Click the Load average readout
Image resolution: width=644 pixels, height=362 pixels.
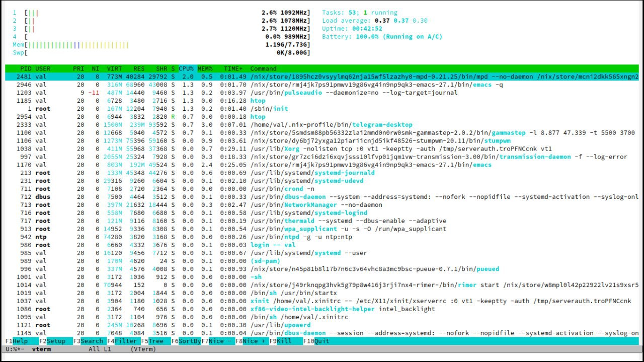[x=375, y=21]
